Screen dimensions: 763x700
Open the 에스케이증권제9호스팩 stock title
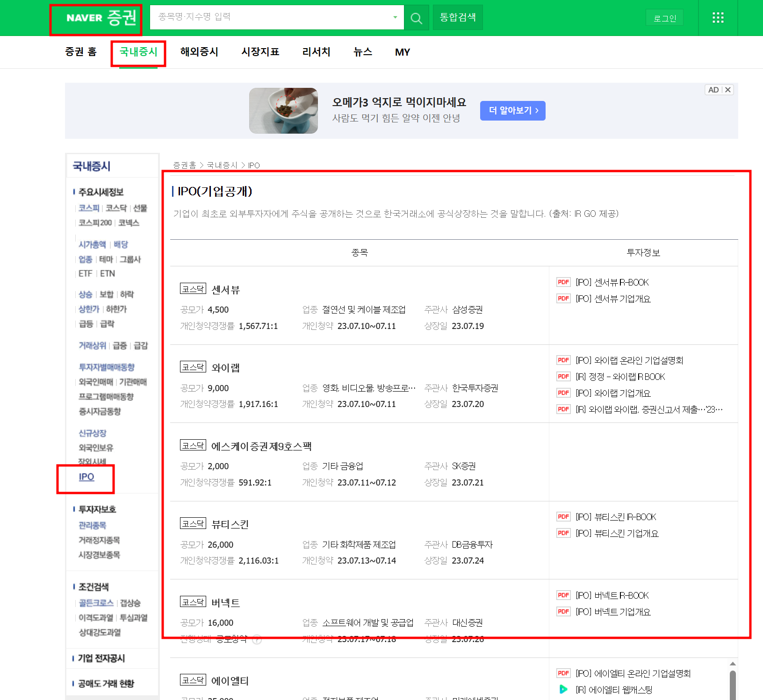261,446
